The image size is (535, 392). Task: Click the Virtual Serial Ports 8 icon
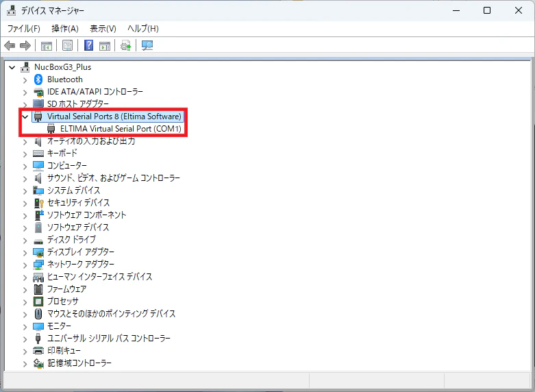(x=38, y=117)
